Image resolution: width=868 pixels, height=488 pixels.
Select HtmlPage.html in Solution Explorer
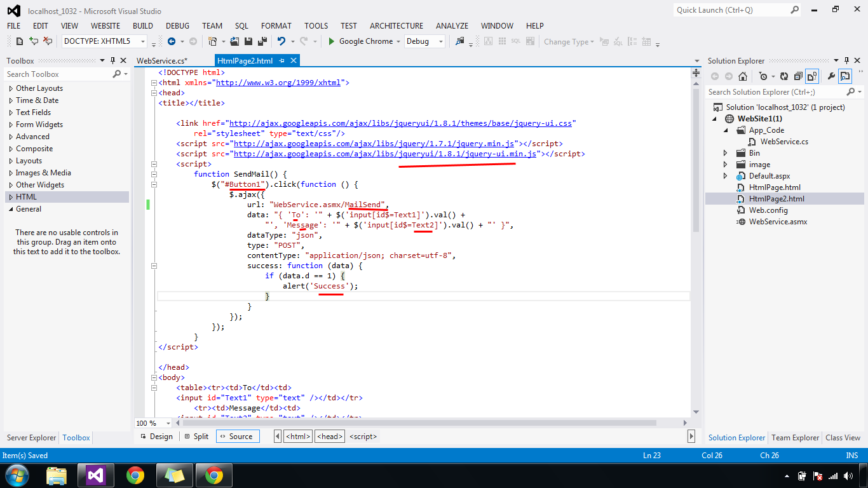click(775, 187)
